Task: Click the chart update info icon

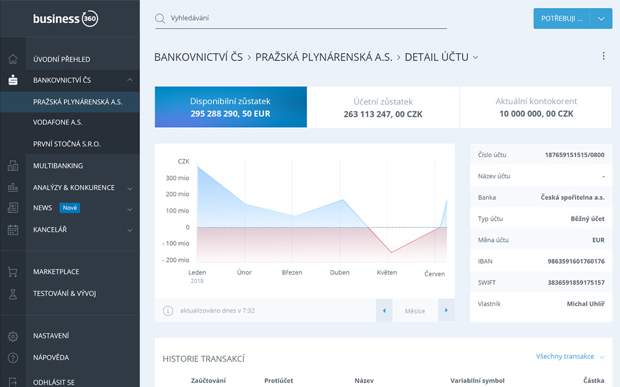Action: (168, 311)
